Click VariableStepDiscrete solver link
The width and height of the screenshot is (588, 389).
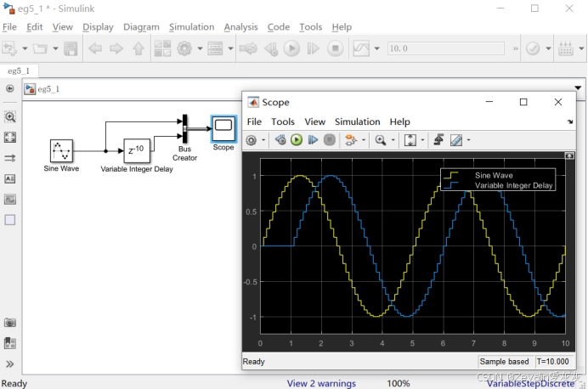530,383
